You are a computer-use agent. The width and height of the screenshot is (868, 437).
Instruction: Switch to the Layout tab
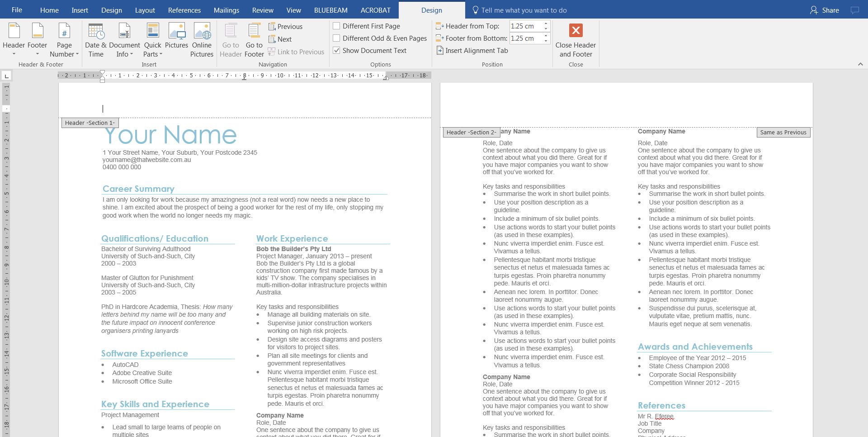point(145,10)
